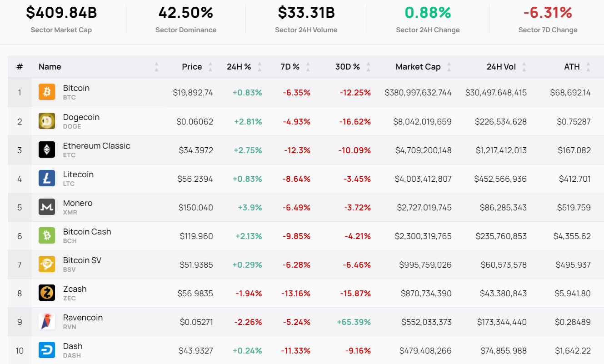The width and height of the screenshot is (604, 364).
Task: Sort by 24H Vol sort arrows
Action: [524, 67]
